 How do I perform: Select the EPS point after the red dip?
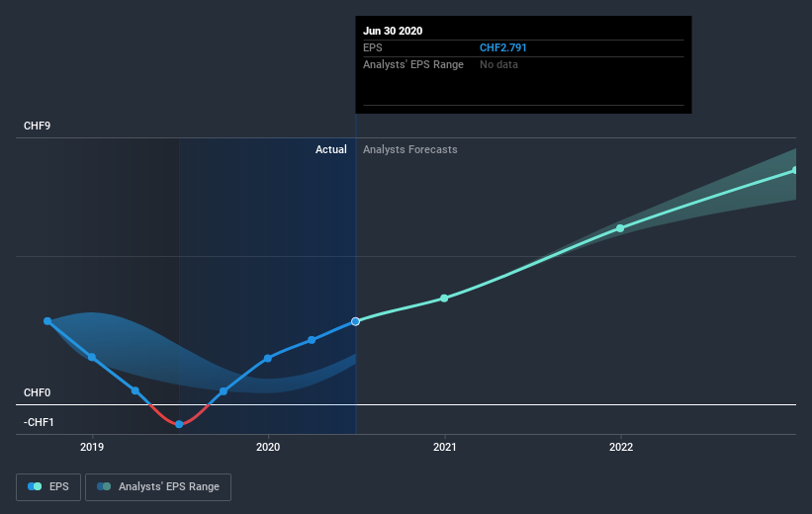224,391
